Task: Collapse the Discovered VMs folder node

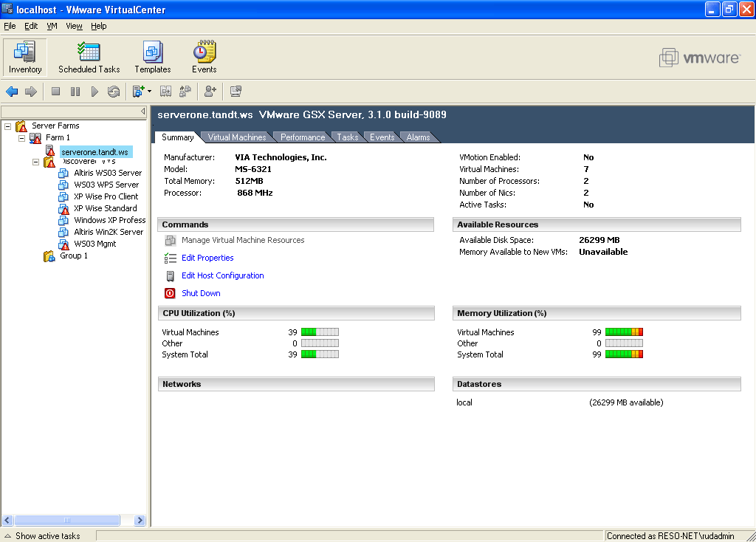Action: click(x=35, y=162)
